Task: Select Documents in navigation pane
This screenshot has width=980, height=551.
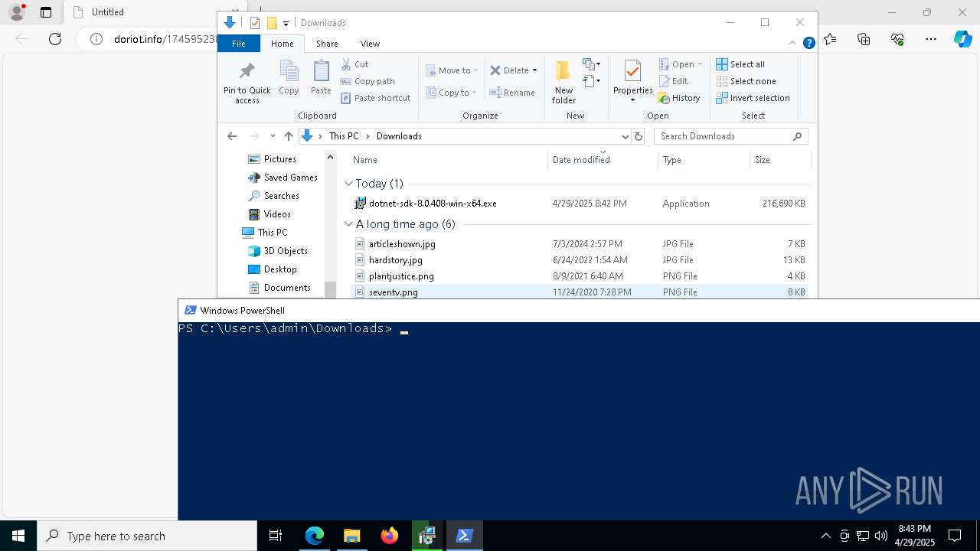Action: pos(287,288)
